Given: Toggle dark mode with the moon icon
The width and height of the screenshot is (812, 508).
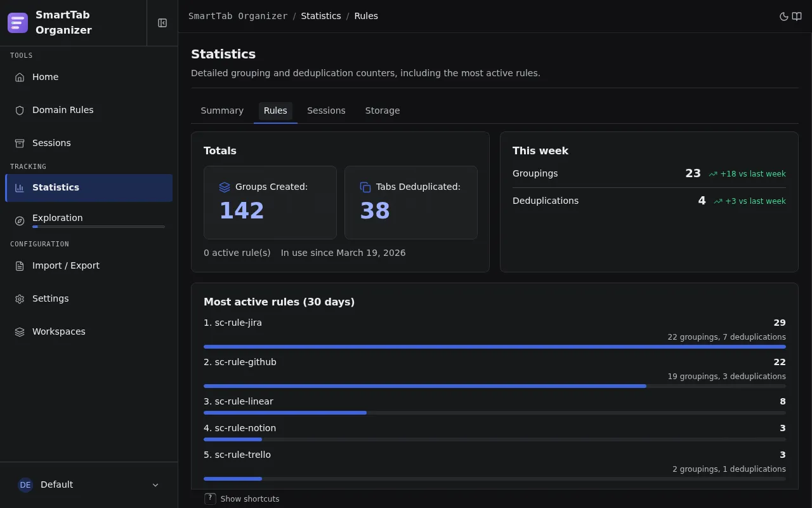Looking at the screenshot, I should tap(784, 17).
